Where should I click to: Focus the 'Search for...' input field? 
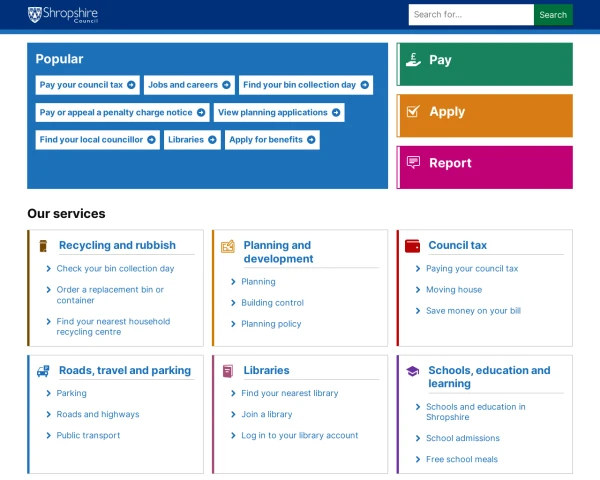(x=471, y=15)
